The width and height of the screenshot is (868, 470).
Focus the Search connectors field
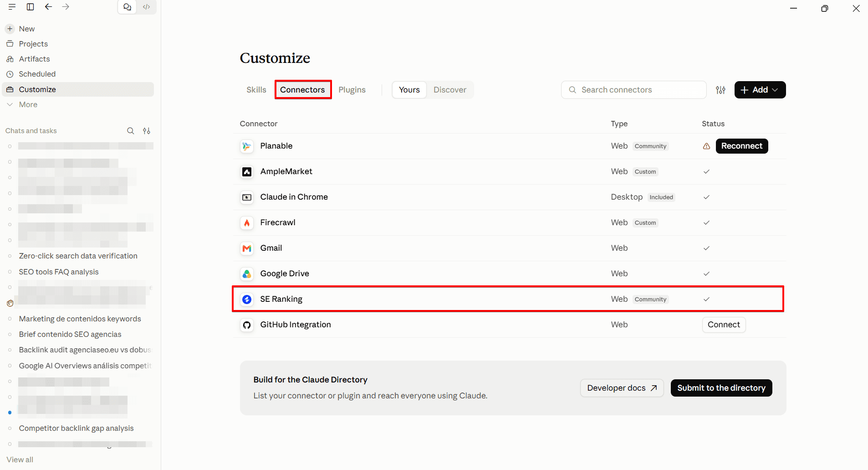coord(633,90)
